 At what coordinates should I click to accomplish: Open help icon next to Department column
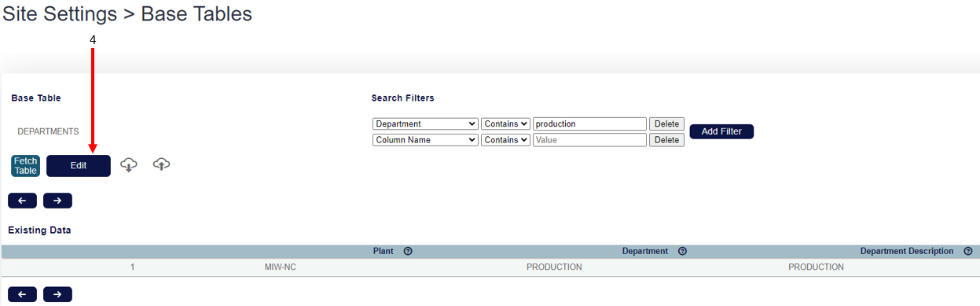[682, 251]
